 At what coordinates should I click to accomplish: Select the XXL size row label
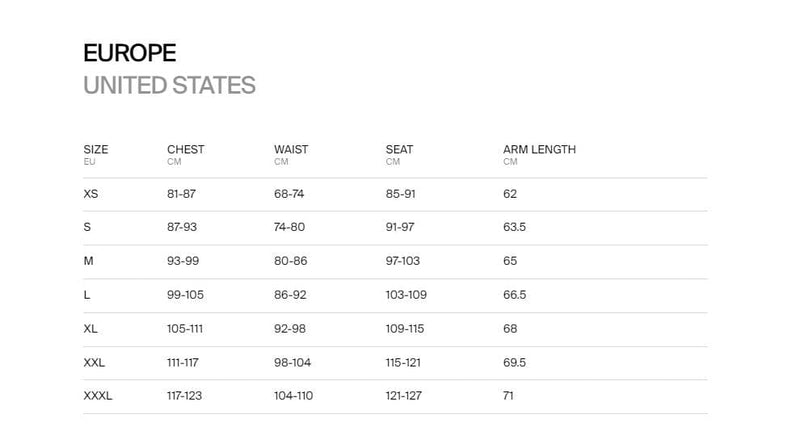pyautogui.click(x=94, y=363)
